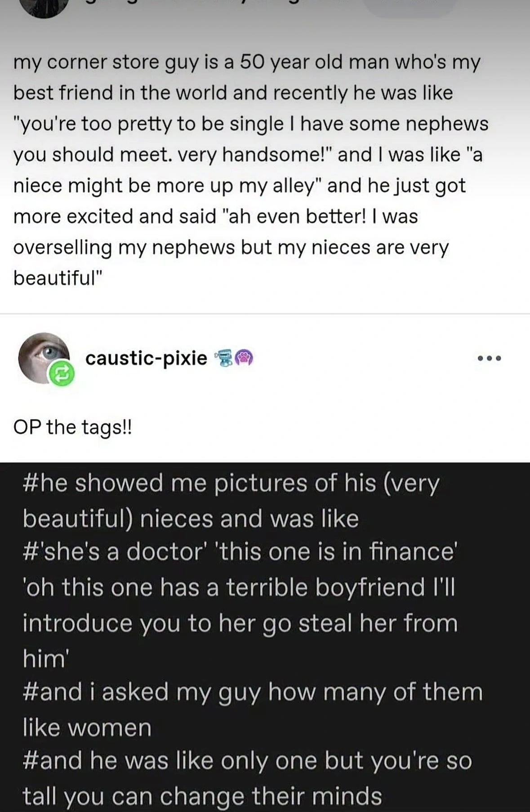Click the green reblog badge icon

(x=62, y=373)
